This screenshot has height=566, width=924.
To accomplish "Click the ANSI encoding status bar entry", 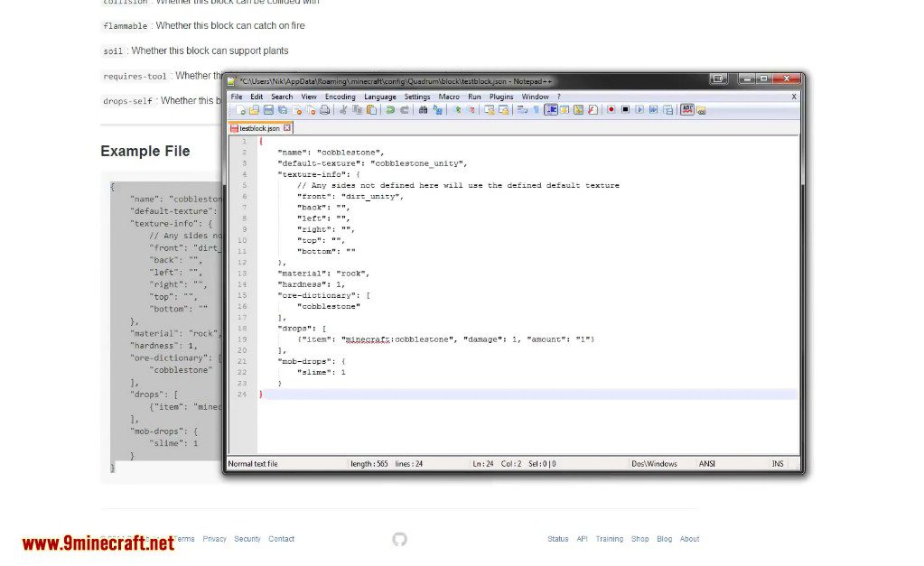I will click(x=707, y=464).
